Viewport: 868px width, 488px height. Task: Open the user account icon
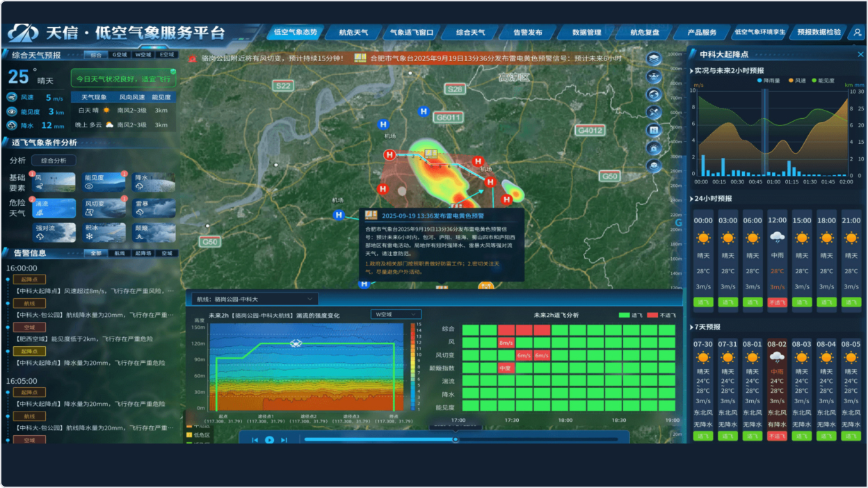pos(855,32)
